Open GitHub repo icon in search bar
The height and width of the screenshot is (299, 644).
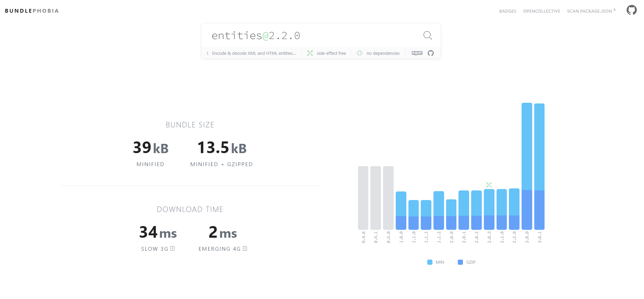431,53
